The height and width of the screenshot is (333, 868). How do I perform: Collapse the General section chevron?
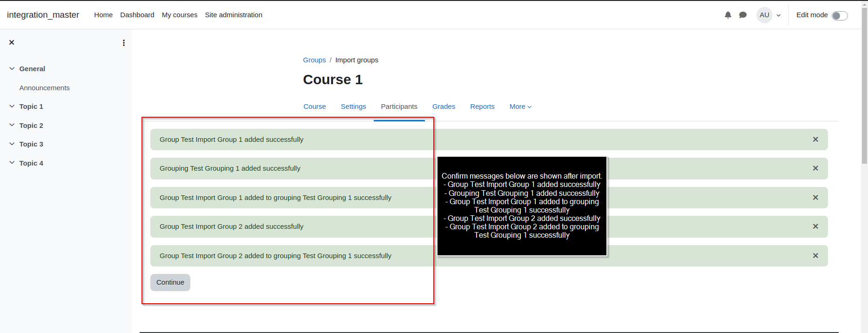[x=12, y=68]
